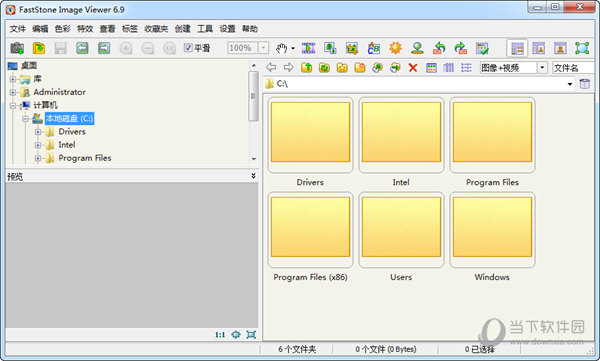The width and height of the screenshot is (600, 361).
Task: Select the Program Files (x86) folder thumbnail
Action: [310, 230]
